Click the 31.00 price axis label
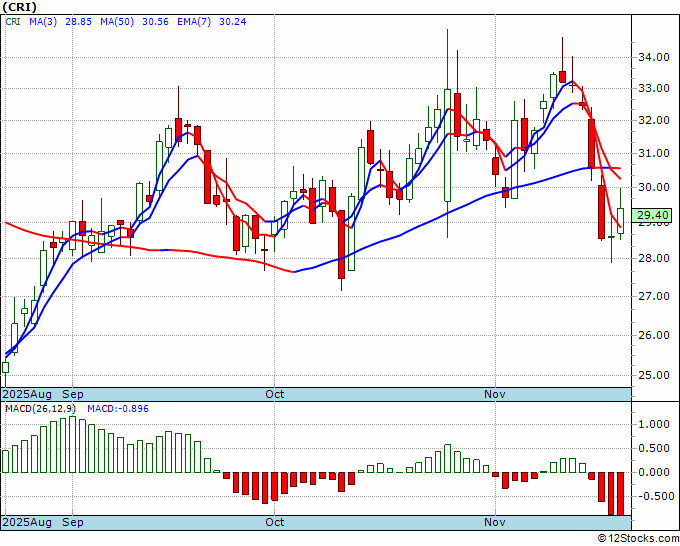Screen dimensions: 680x546 point(653,154)
